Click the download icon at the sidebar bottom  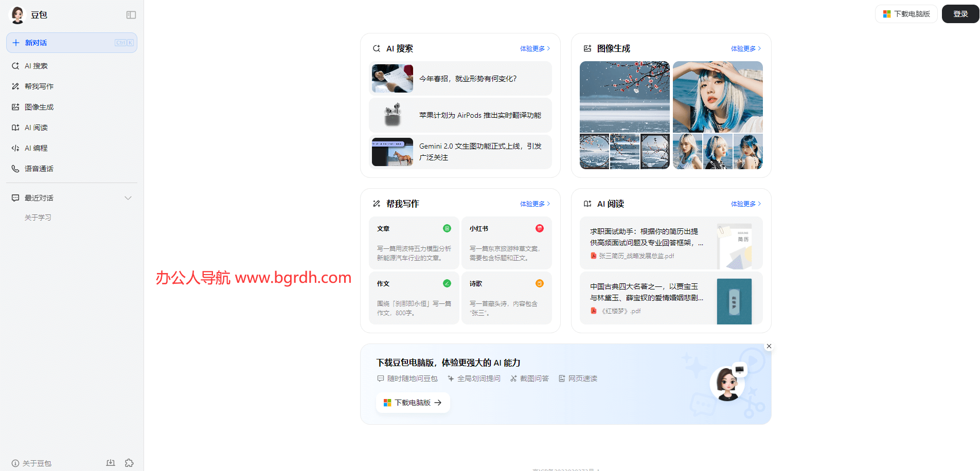click(111, 463)
